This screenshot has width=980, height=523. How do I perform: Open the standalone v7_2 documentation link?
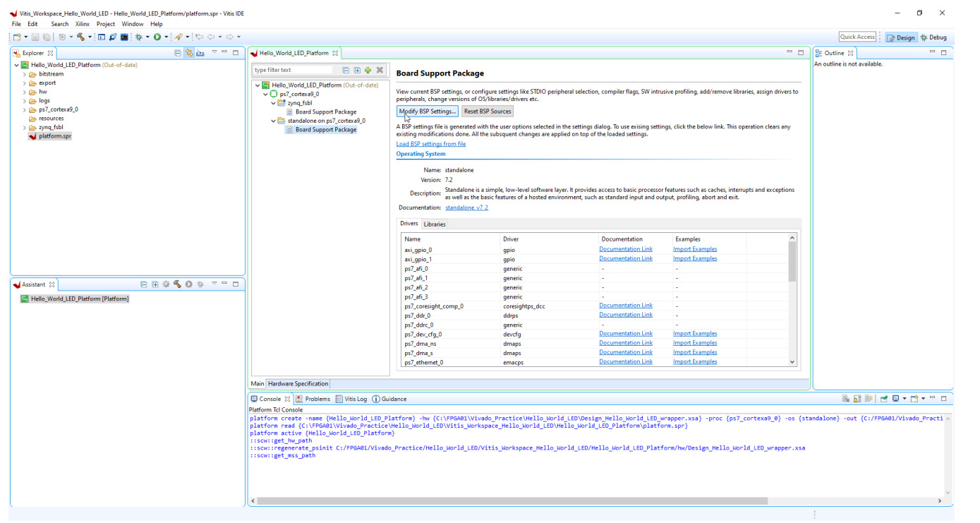click(x=466, y=208)
